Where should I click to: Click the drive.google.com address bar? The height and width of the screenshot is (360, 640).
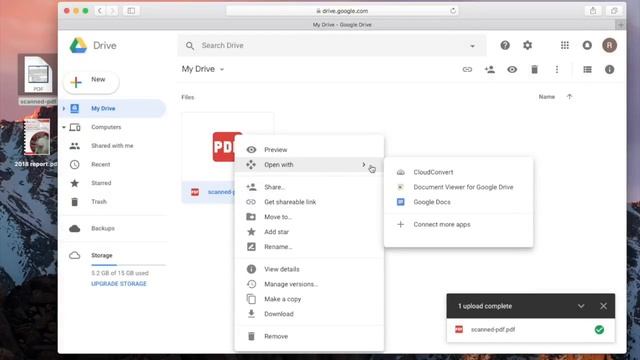342,11
